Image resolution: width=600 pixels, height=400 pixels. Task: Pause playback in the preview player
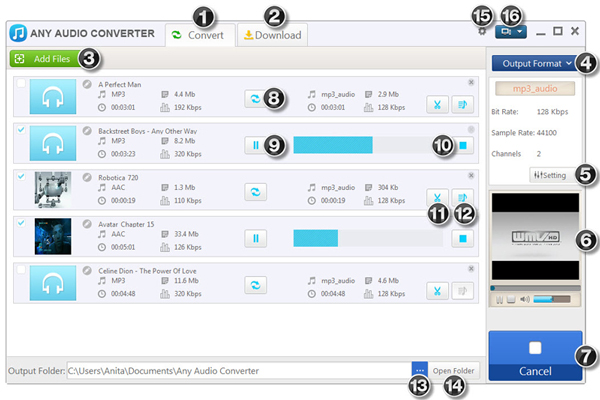499,299
